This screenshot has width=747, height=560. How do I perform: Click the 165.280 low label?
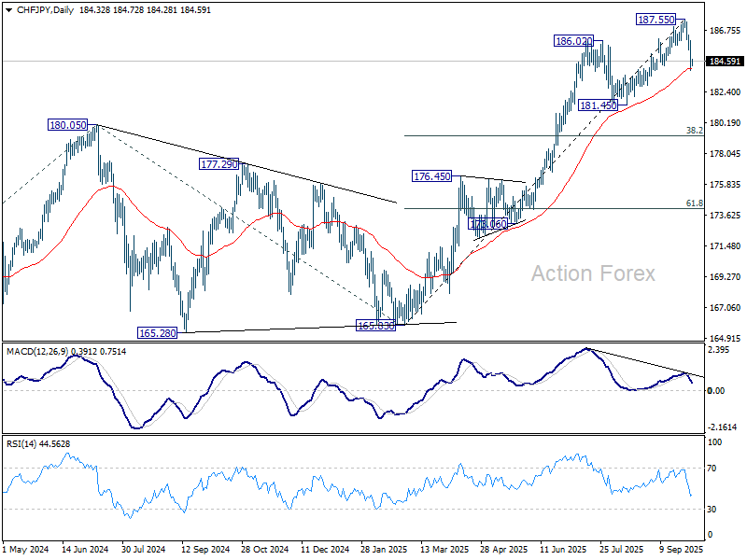point(157,333)
